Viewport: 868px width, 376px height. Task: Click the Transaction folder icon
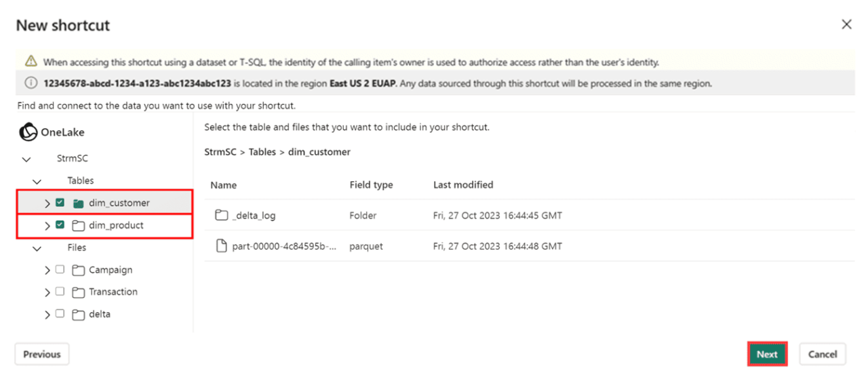pos(78,292)
